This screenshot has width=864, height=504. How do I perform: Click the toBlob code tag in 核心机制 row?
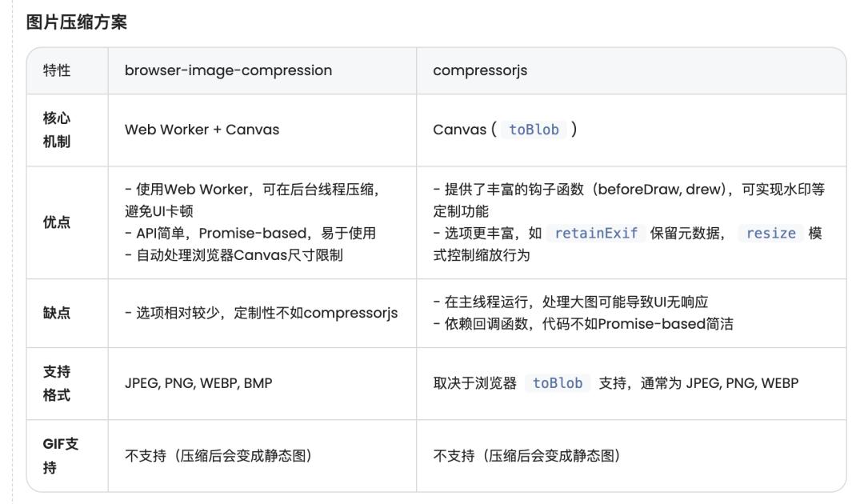pos(534,130)
